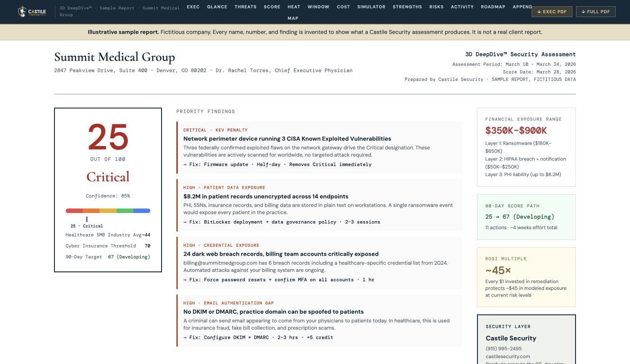Click the 'Fix: Firmware update' remediation line

point(278,164)
